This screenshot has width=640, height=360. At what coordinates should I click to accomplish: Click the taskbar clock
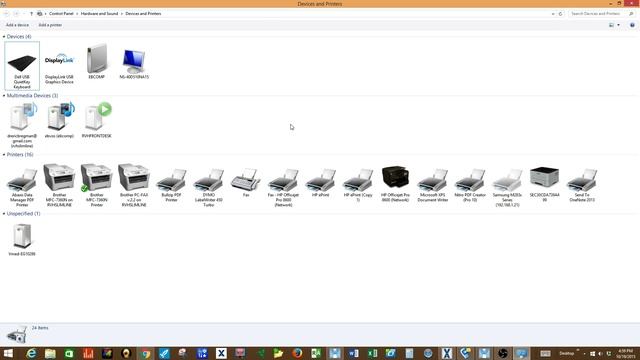point(626,353)
